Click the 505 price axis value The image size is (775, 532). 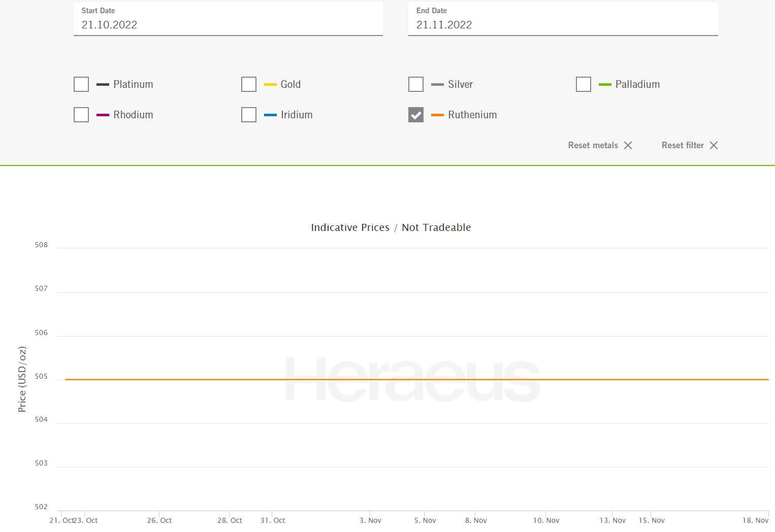point(41,376)
